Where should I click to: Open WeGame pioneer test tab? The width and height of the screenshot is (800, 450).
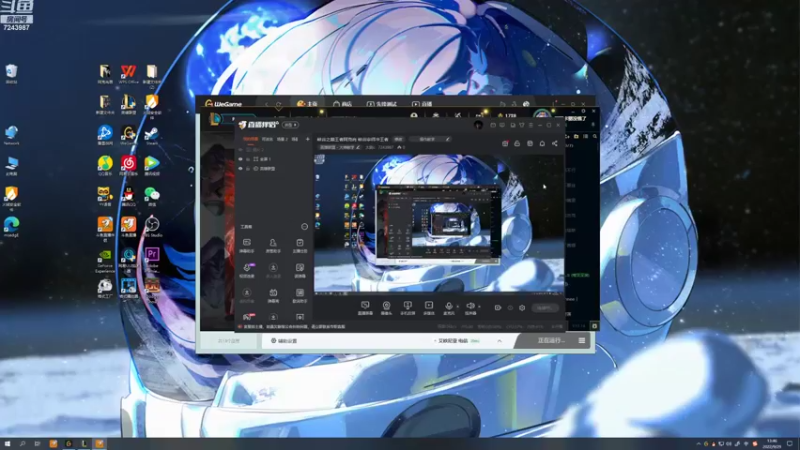click(382, 104)
